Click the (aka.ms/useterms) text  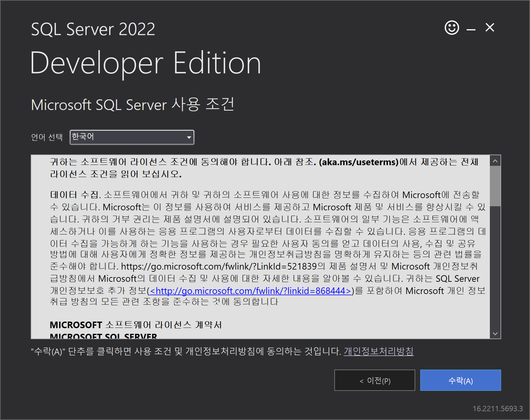358,162
